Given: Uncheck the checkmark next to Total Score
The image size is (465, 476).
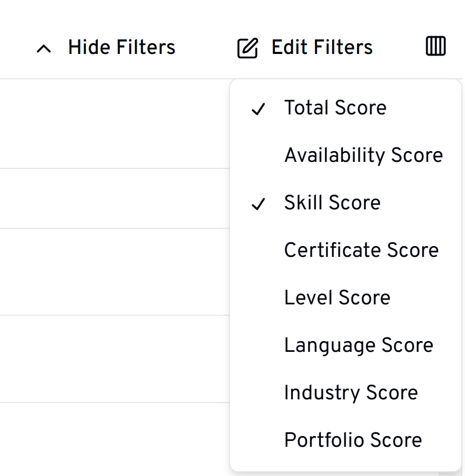Looking at the screenshot, I should tap(259, 109).
